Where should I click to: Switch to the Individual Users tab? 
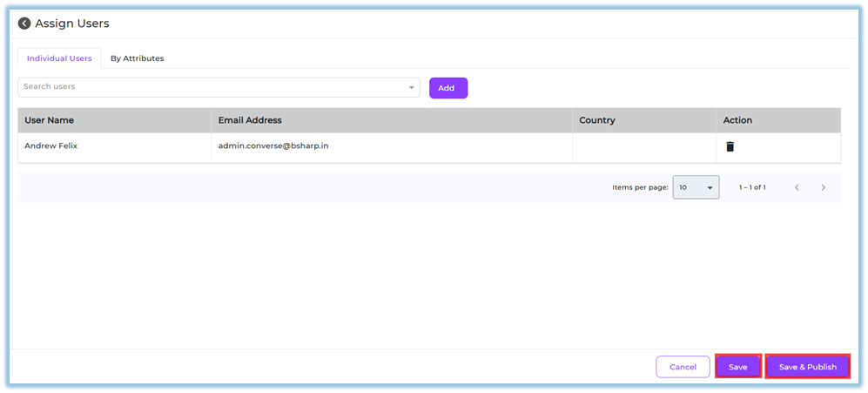(59, 58)
